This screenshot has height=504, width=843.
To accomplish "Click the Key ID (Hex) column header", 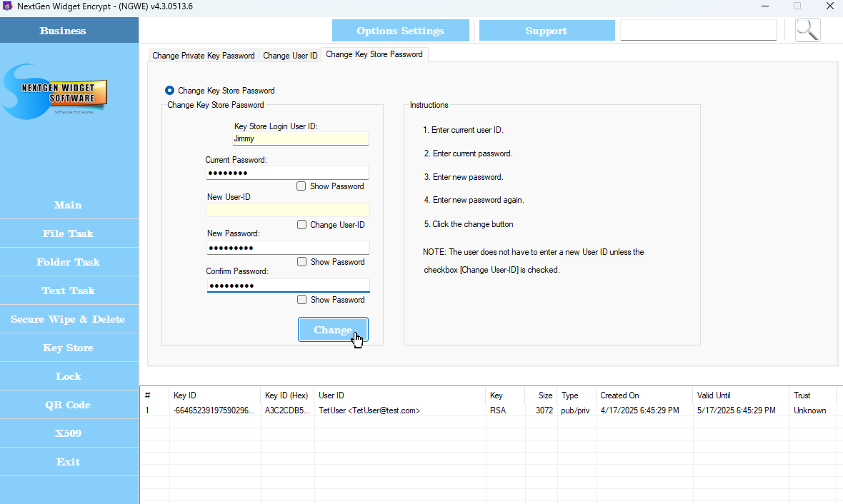I will click(x=288, y=395).
